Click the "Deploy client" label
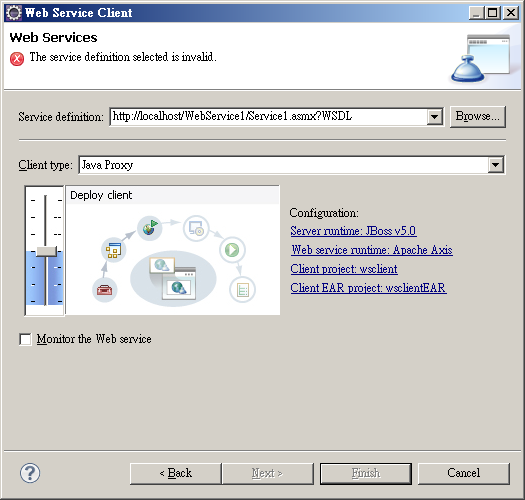The height and width of the screenshot is (500, 525). (x=101, y=195)
